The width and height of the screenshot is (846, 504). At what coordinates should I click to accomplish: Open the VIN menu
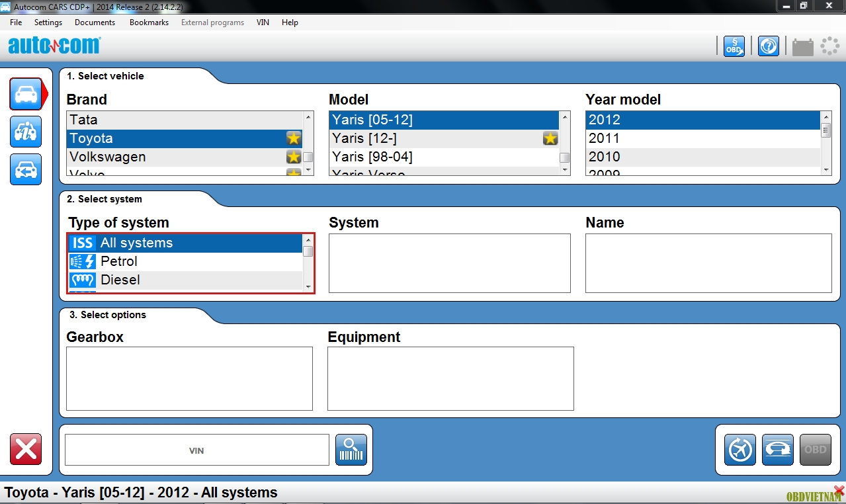pos(263,22)
